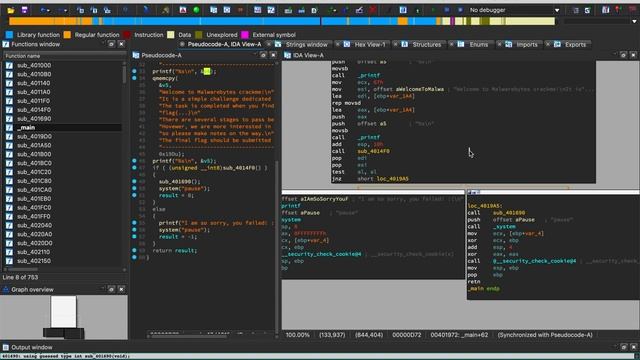Click the debugger stop icon
Viewport: 640px width, 360px height.
click(460, 10)
